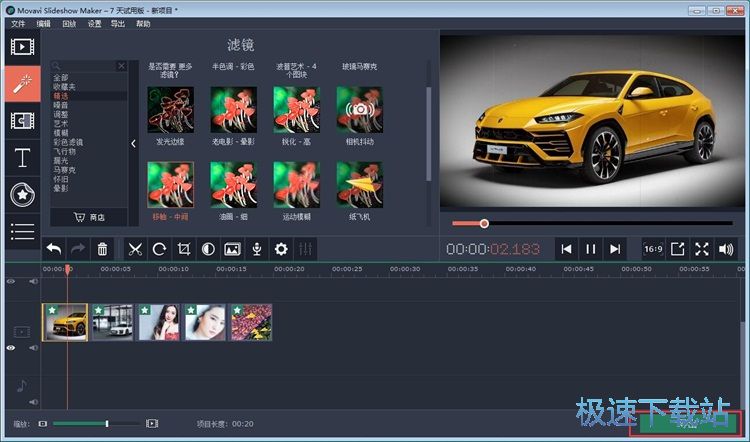The image size is (750, 442).
Task: Open the 回放 menu
Action: pos(69,24)
